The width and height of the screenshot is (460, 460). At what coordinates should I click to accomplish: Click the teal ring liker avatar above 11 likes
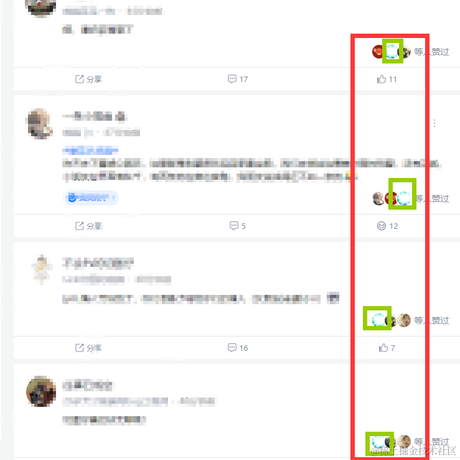pyautogui.click(x=392, y=51)
